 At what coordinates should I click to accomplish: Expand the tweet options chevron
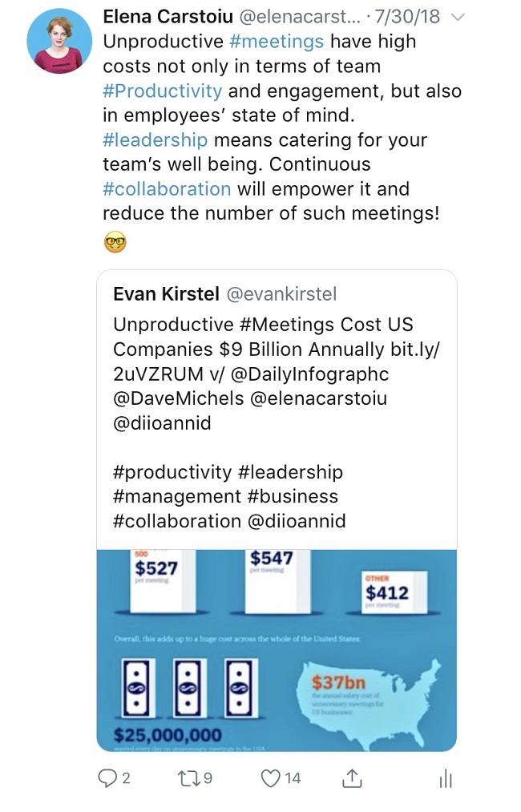pos(458,18)
